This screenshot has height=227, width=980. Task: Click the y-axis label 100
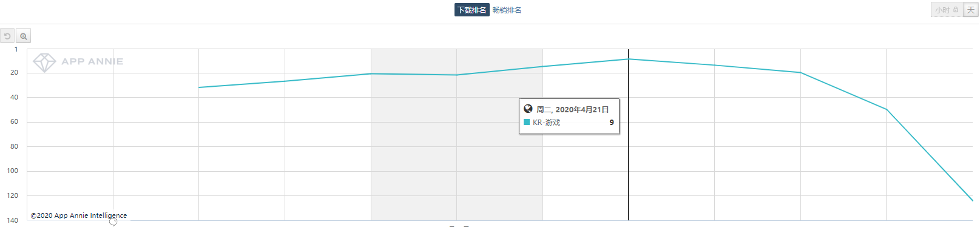coord(13,171)
